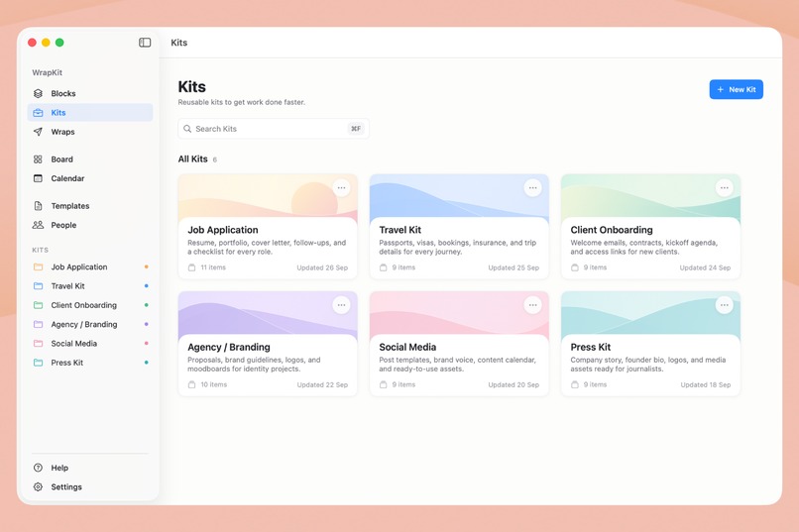Click the items icon on Press Kit card
Viewport: 799px width, 532px height.
(x=575, y=384)
